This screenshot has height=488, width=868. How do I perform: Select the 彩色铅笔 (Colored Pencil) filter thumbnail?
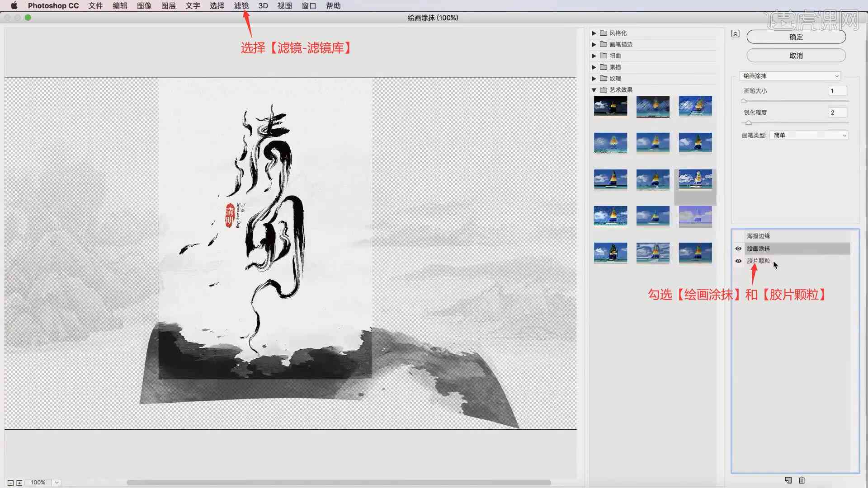pyautogui.click(x=653, y=107)
